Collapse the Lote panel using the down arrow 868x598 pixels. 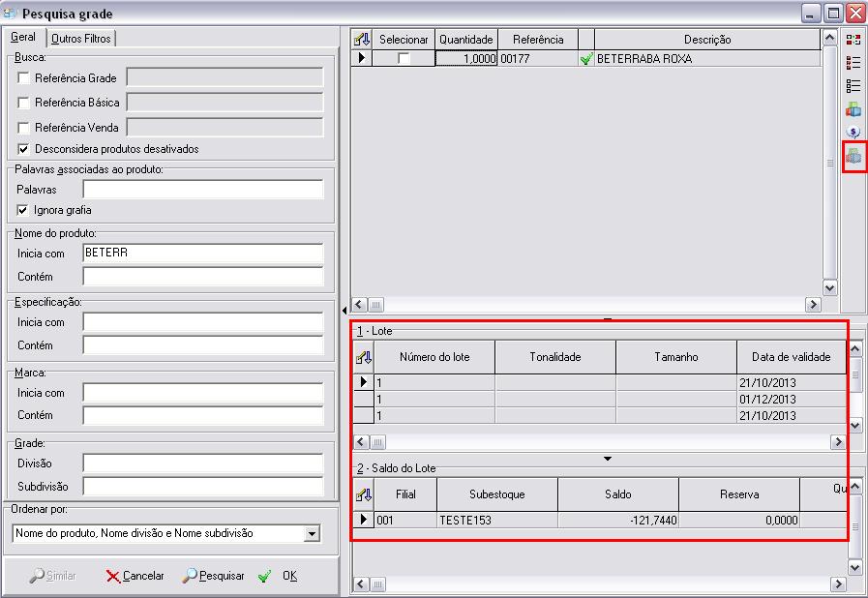click(x=608, y=458)
